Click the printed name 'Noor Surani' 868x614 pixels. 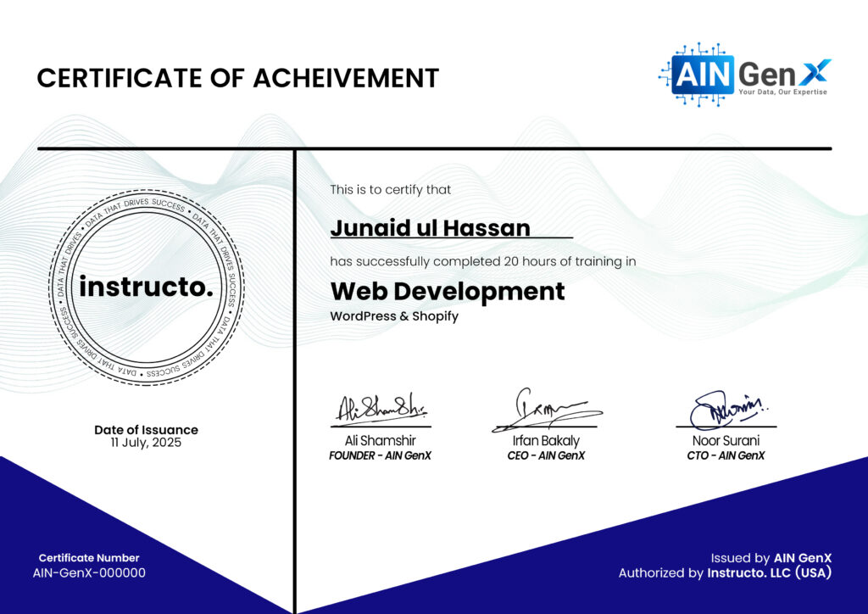point(726,441)
